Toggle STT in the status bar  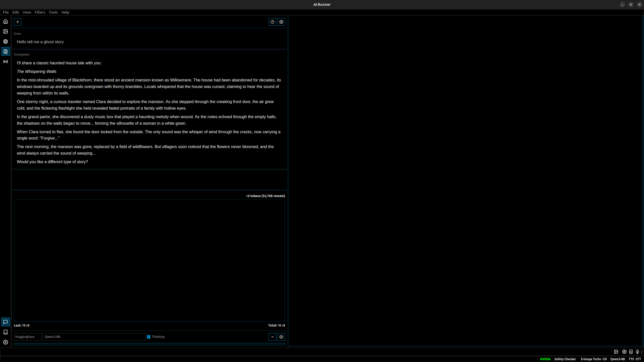coord(639,359)
